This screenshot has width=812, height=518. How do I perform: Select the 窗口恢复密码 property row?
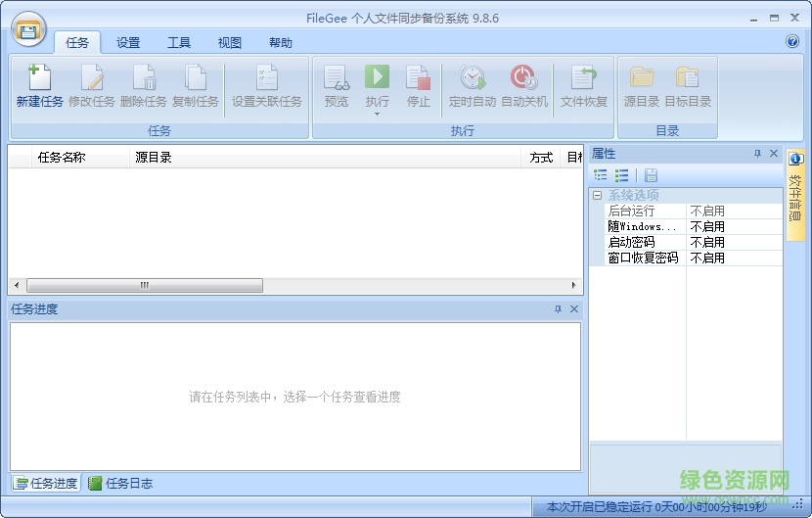pyautogui.click(x=693, y=258)
